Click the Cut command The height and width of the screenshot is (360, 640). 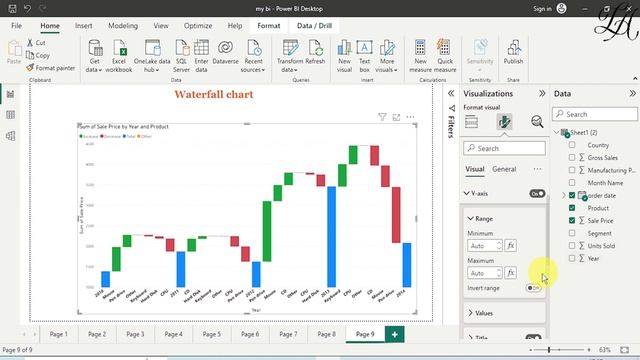point(36,42)
